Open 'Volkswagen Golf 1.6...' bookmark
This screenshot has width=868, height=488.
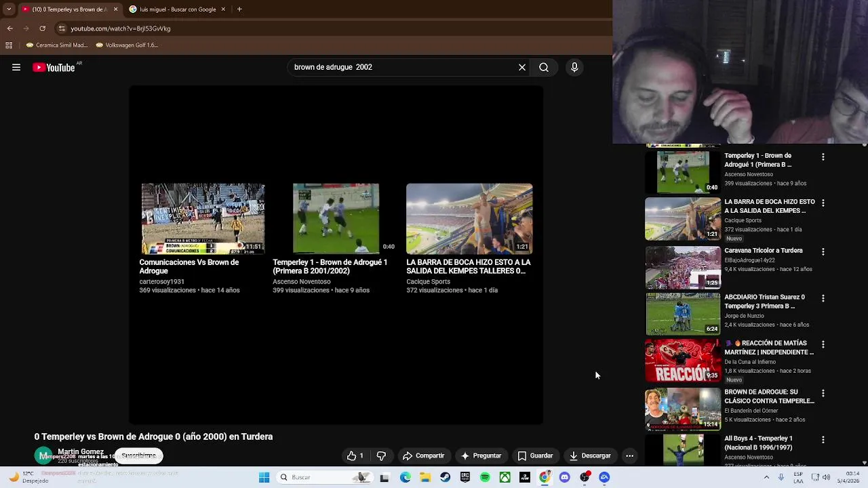pyautogui.click(x=127, y=45)
